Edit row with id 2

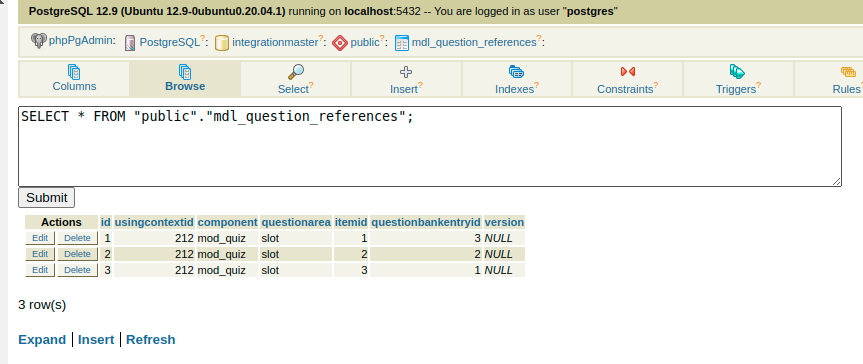[40, 254]
